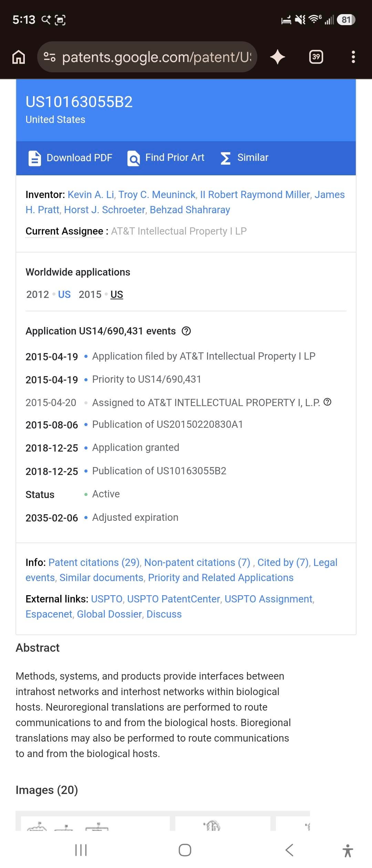Open the USPTO Assignment link

269,599
